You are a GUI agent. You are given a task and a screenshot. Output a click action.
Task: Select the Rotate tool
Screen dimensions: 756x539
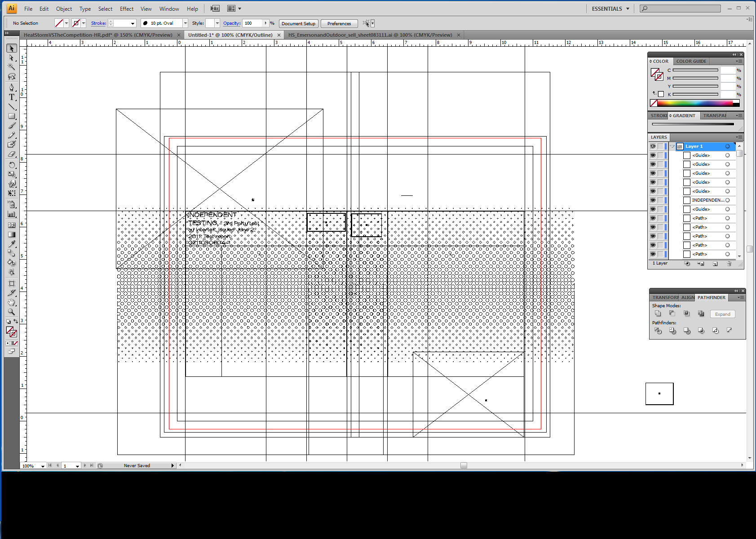(x=12, y=165)
